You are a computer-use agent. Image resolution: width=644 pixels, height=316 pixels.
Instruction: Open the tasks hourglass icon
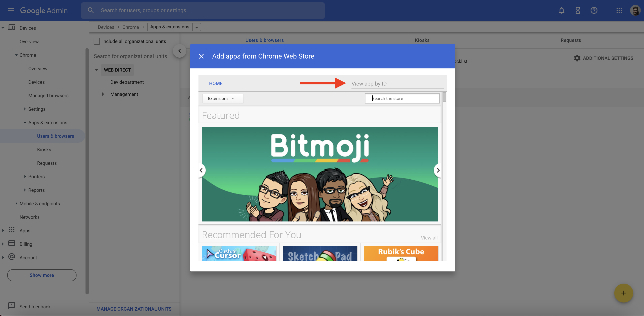pos(577,10)
